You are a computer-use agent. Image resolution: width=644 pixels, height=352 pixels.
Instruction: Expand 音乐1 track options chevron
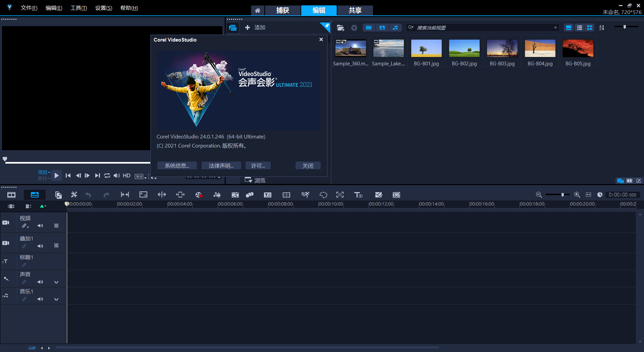coord(56,299)
